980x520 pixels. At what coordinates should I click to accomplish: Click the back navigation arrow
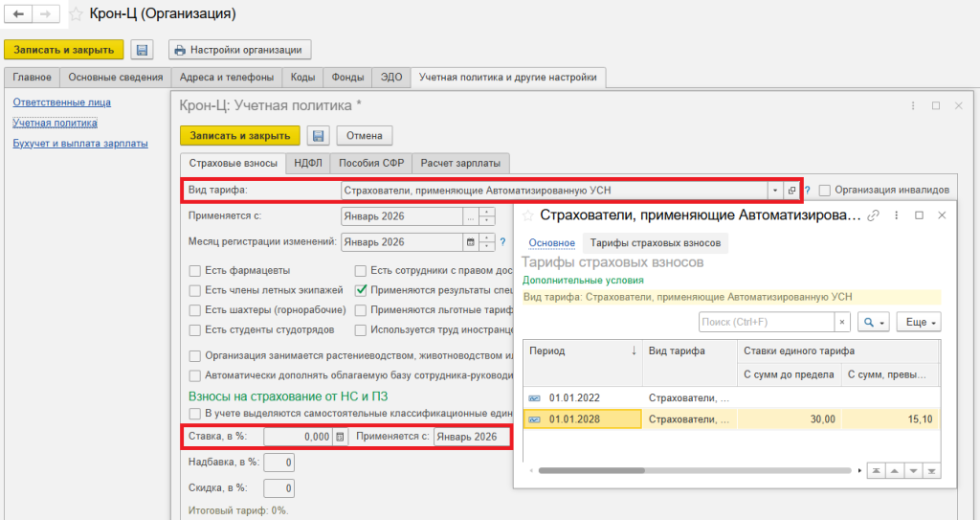tap(19, 13)
